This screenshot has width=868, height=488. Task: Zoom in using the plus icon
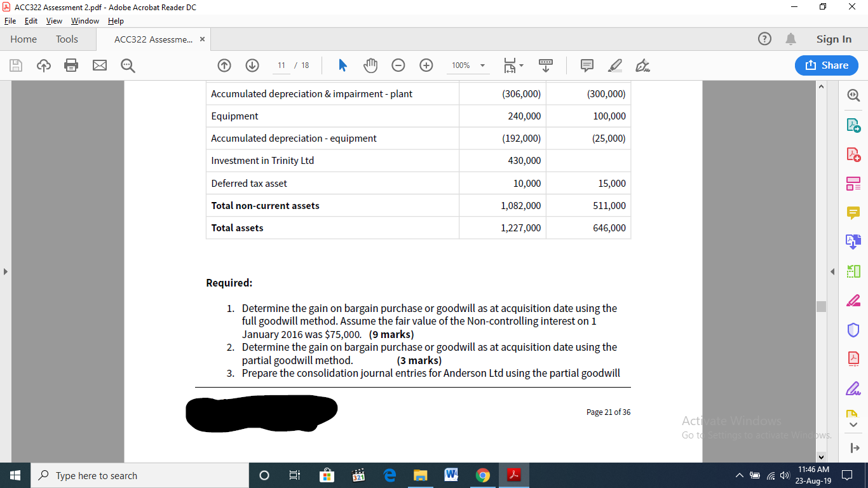pos(426,65)
